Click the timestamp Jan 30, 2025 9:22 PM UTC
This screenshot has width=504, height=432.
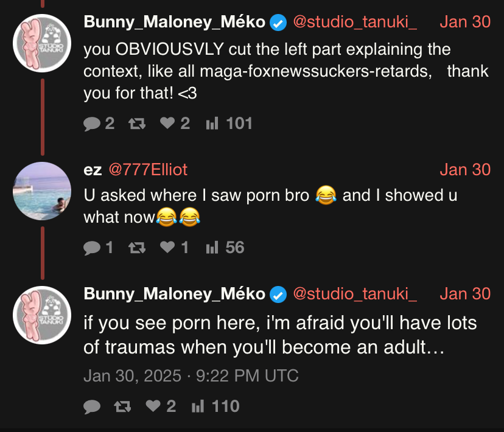tap(191, 376)
